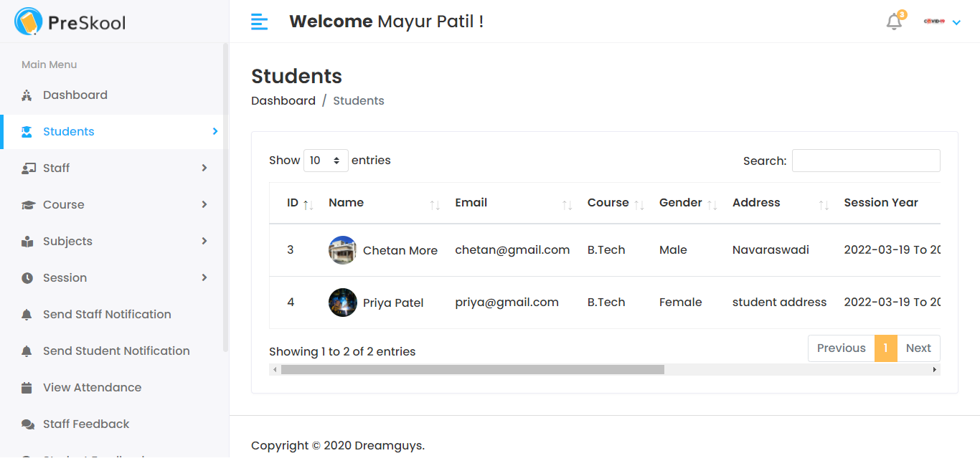Open Send Staff Notification
The image size is (980, 476).
pyautogui.click(x=106, y=314)
